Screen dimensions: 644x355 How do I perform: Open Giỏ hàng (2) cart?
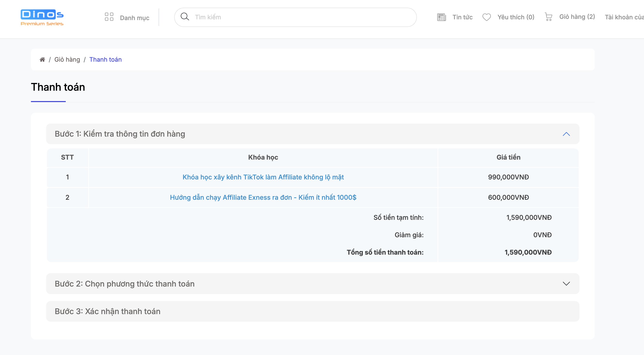pos(577,17)
